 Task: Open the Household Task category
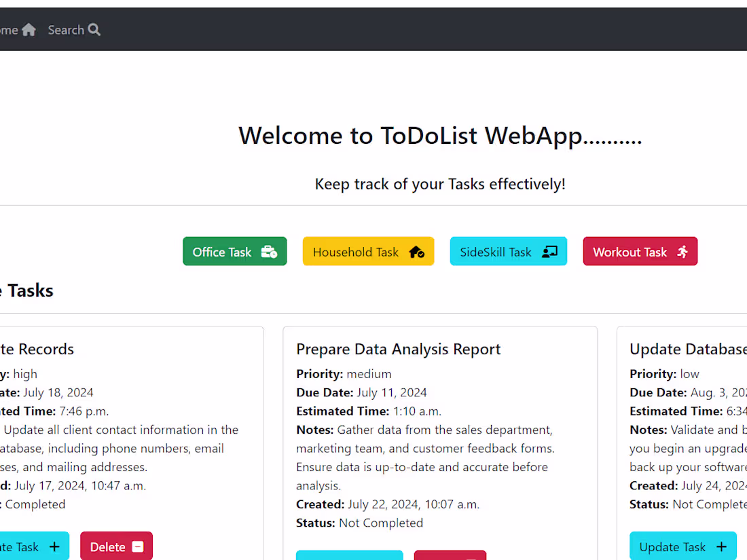(368, 251)
